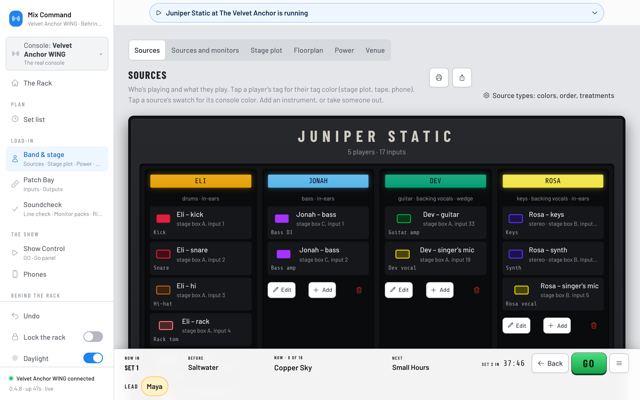
Task: Expand the running show banner chevron
Action: pos(594,13)
